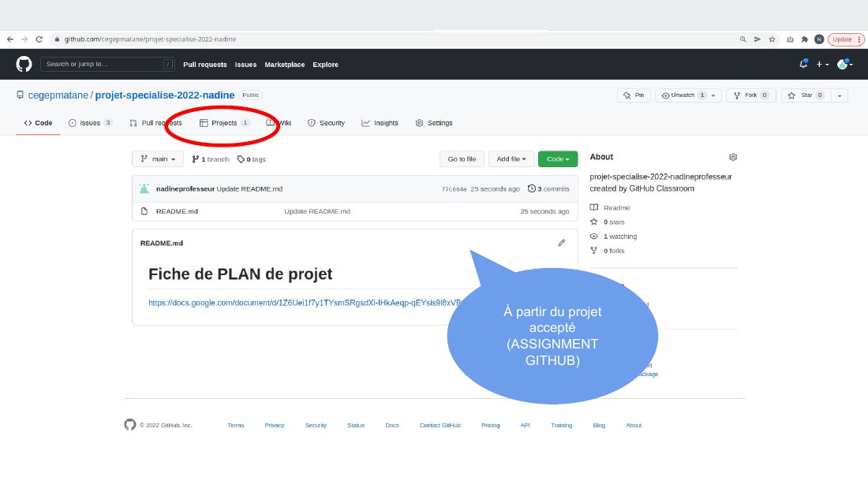The width and height of the screenshot is (868, 488).
Task: Open the Contact GitHub footer link
Action: (x=440, y=426)
